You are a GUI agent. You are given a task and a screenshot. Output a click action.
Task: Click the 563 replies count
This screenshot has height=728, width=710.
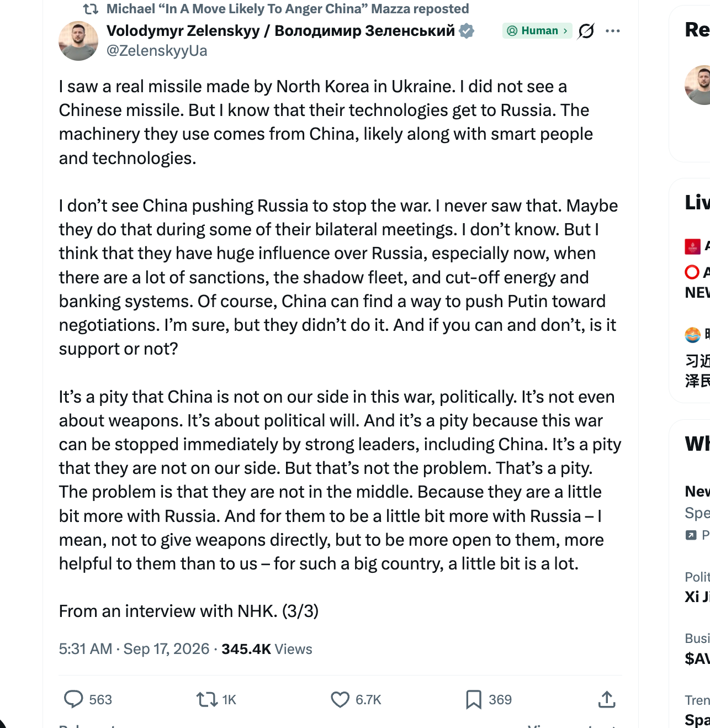[x=100, y=700]
